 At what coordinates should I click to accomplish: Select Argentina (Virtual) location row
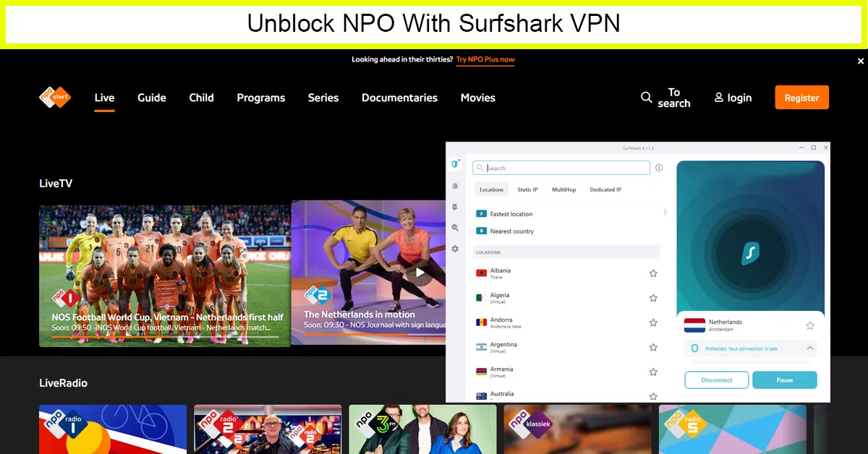pos(566,347)
